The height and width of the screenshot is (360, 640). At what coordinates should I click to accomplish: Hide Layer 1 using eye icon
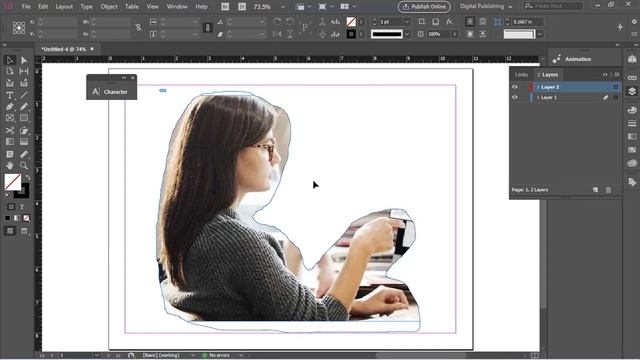(515, 97)
